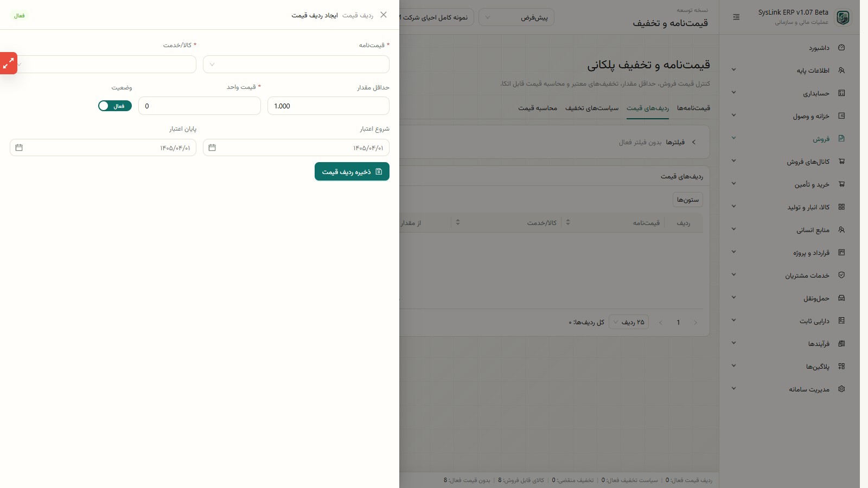Click the فروش sidebar icon
This screenshot has width=868, height=488.
(841, 139)
